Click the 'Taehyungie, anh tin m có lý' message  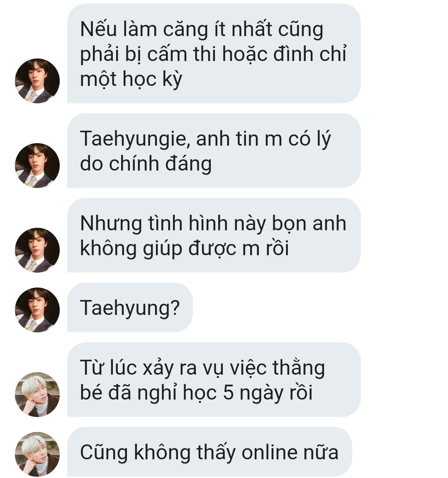tap(214, 151)
